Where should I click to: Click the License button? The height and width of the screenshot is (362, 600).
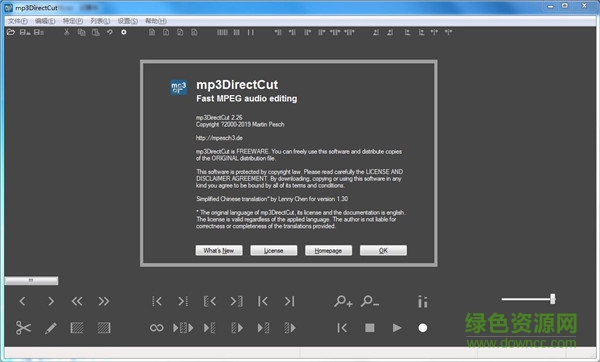click(274, 251)
